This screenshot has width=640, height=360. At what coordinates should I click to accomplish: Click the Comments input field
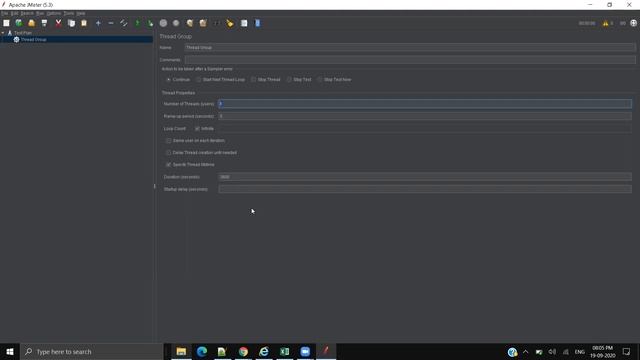coord(410,60)
